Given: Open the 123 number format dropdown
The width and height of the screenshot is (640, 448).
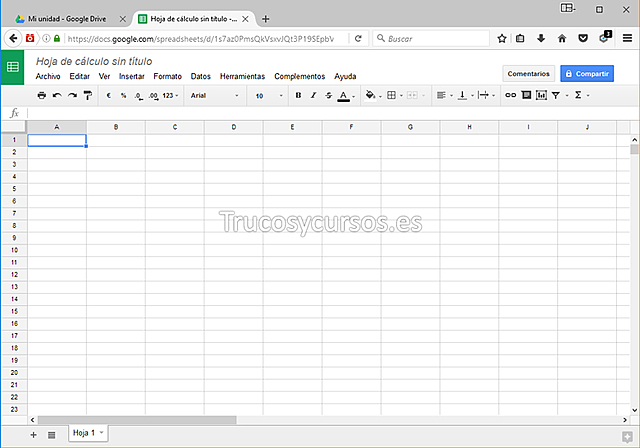Looking at the screenshot, I should pyautogui.click(x=171, y=95).
